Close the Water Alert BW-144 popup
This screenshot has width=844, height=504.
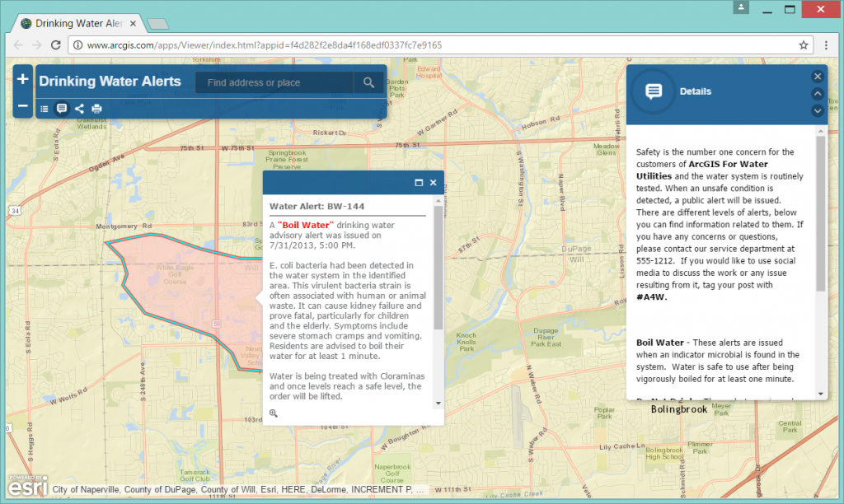pos(433,182)
